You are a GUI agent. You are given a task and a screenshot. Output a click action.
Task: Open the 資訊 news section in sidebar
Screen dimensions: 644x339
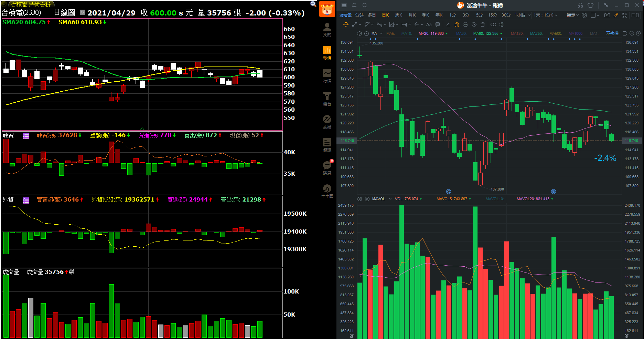(327, 145)
